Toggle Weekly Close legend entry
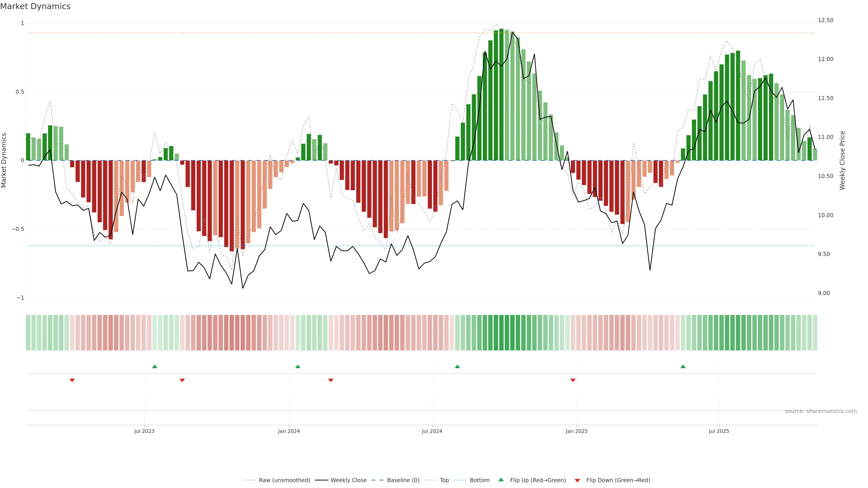This screenshot has height=488, width=868. 348,480
